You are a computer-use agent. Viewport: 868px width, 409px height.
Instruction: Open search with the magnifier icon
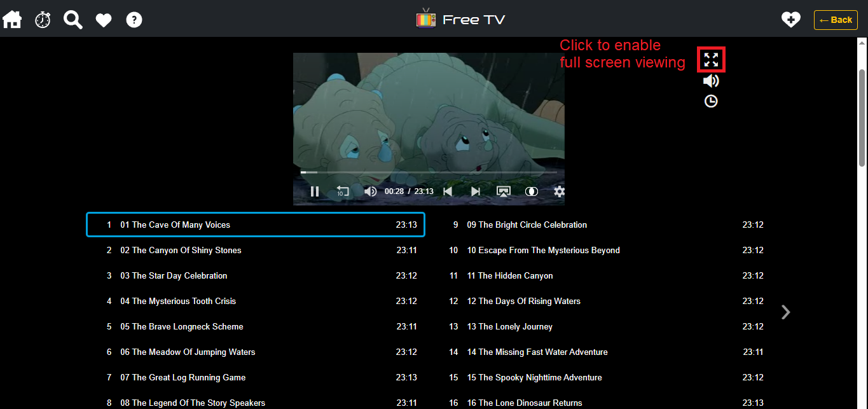coord(73,20)
